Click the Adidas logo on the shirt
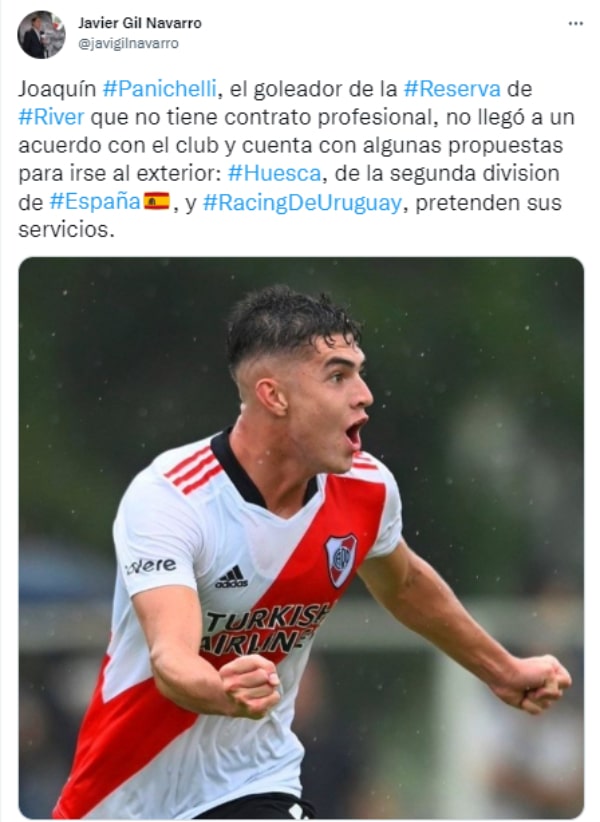The image size is (600, 822). click(231, 577)
